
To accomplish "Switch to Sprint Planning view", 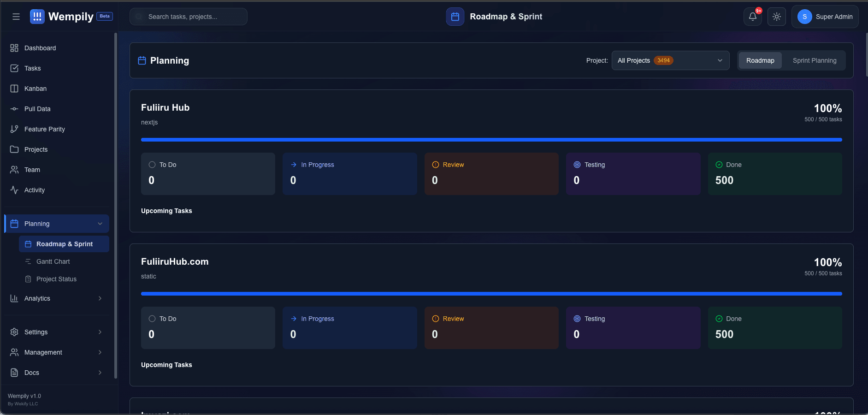I will pyautogui.click(x=814, y=60).
